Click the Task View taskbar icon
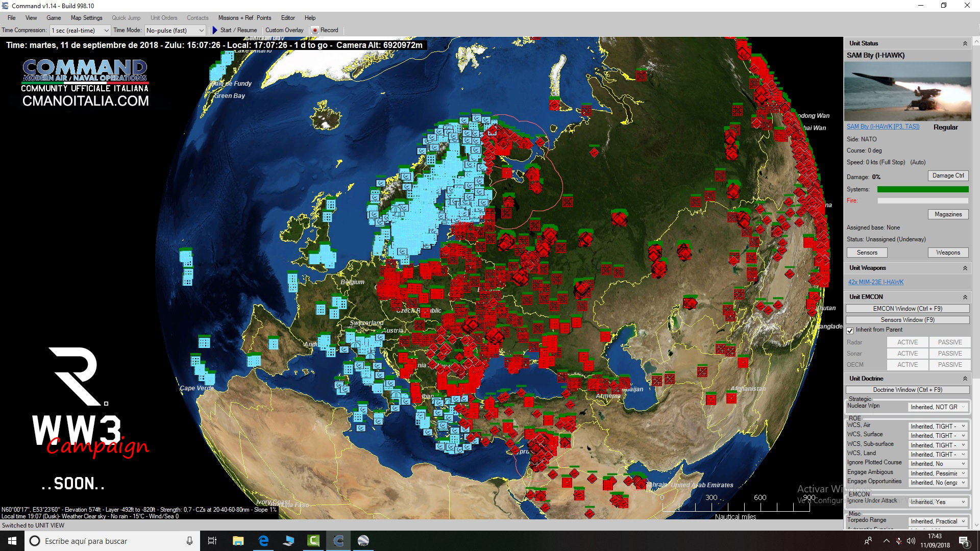980x551 pixels. pyautogui.click(x=212, y=541)
